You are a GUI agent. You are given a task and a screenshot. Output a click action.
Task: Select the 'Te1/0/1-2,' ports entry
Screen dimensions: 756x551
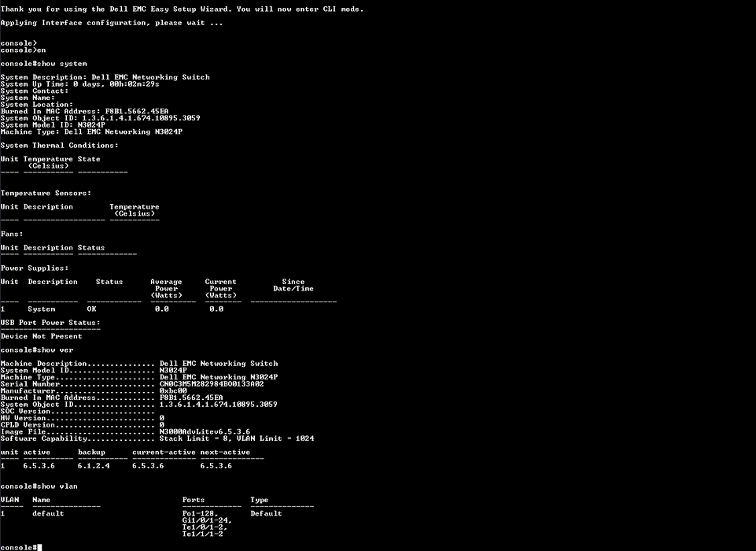205,527
